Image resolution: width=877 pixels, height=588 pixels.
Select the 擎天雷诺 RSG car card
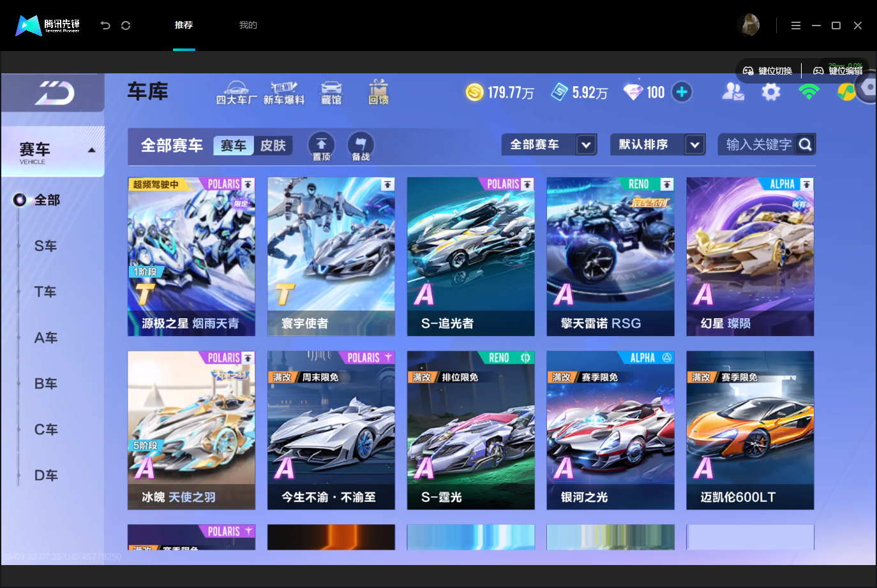[x=611, y=257]
